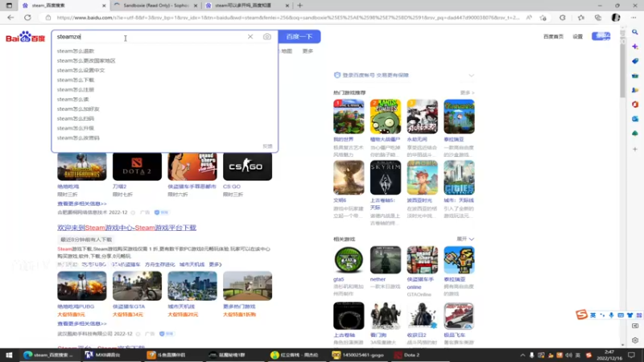The width and height of the screenshot is (644, 362).
Task: Open the sidebar Discover sparkle icon
Action: click(x=635, y=47)
